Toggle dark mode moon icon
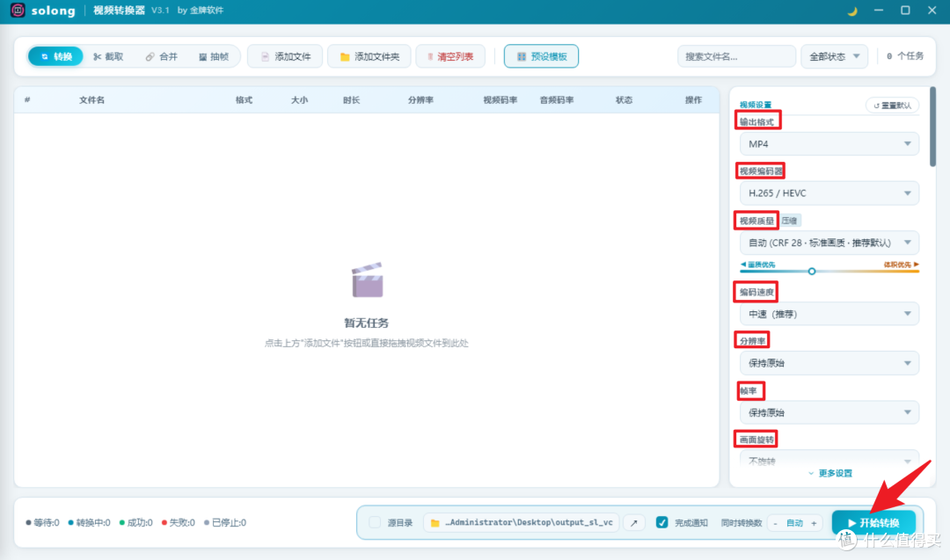950x560 pixels. point(851,11)
